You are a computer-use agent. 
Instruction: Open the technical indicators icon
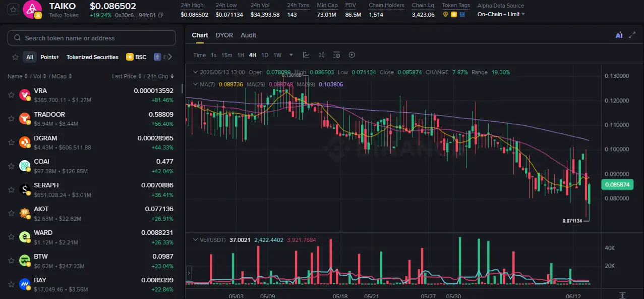pyautogui.click(x=306, y=55)
